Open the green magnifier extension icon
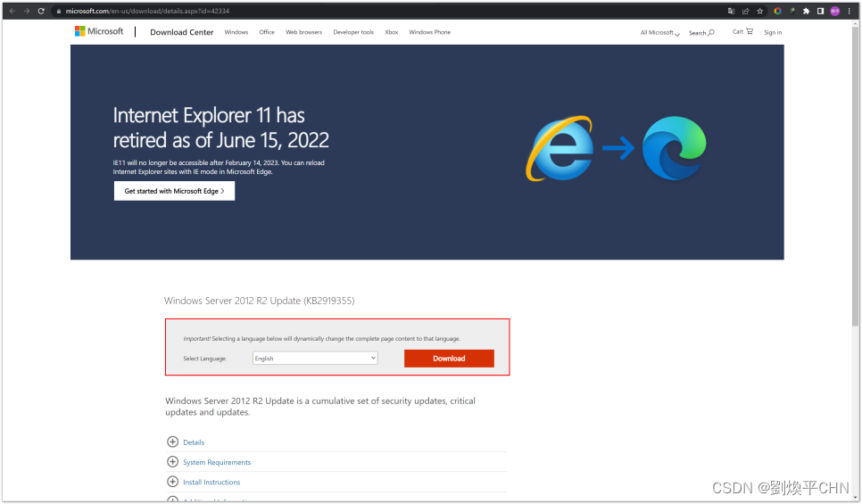The height and width of the screenshot is (504, 862). (792, 11)
